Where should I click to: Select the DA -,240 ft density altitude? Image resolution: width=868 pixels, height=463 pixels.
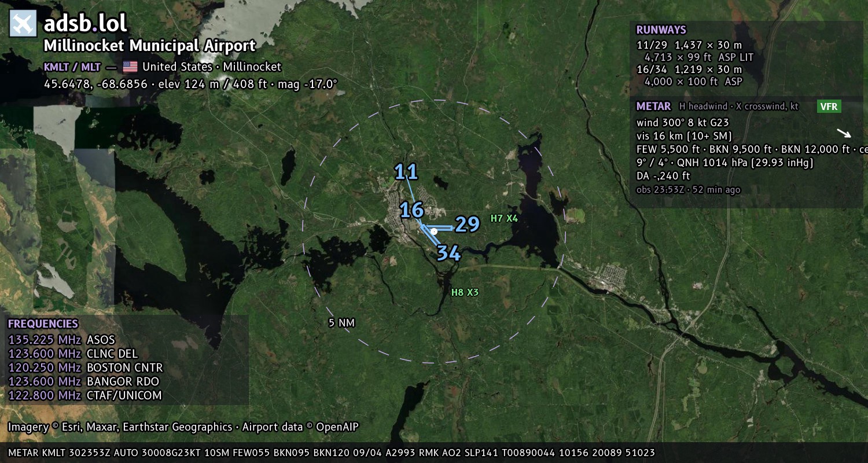tap(663, 176)
